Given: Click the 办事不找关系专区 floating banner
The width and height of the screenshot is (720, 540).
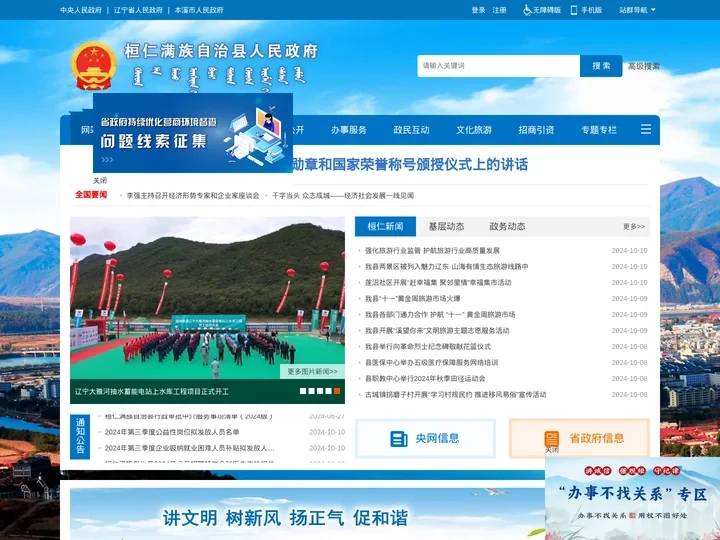Looking at the screenshot, I should point(632,498).
